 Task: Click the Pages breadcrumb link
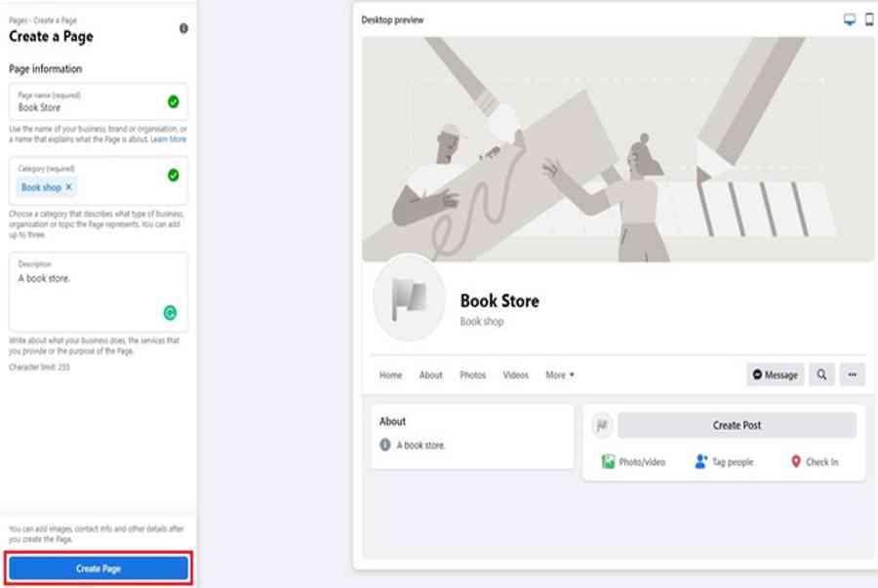[18, 20]
